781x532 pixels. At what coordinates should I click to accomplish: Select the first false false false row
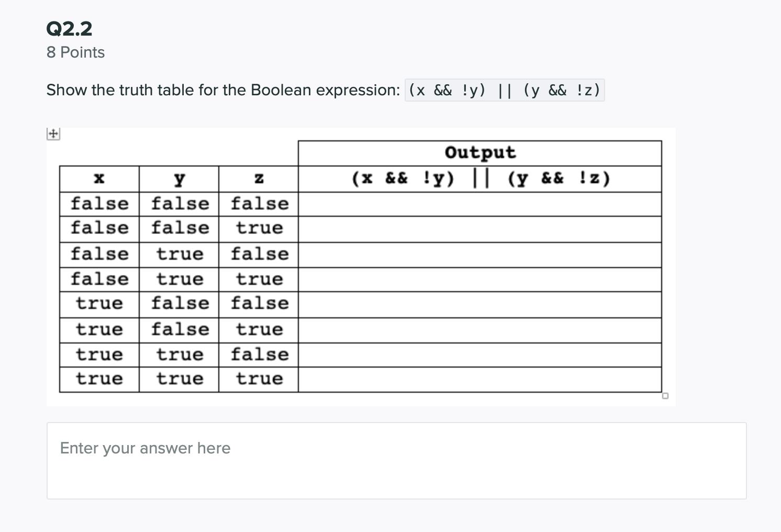(178, 204)
